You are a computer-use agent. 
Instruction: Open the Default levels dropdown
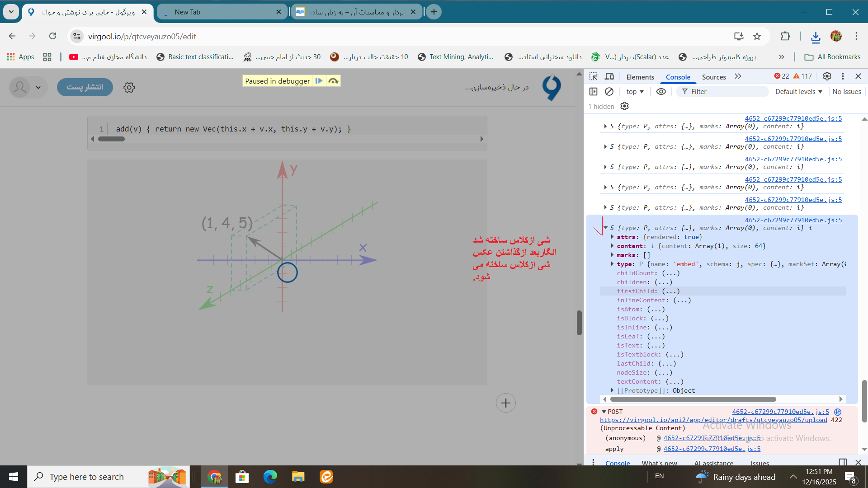click(798, 92)
